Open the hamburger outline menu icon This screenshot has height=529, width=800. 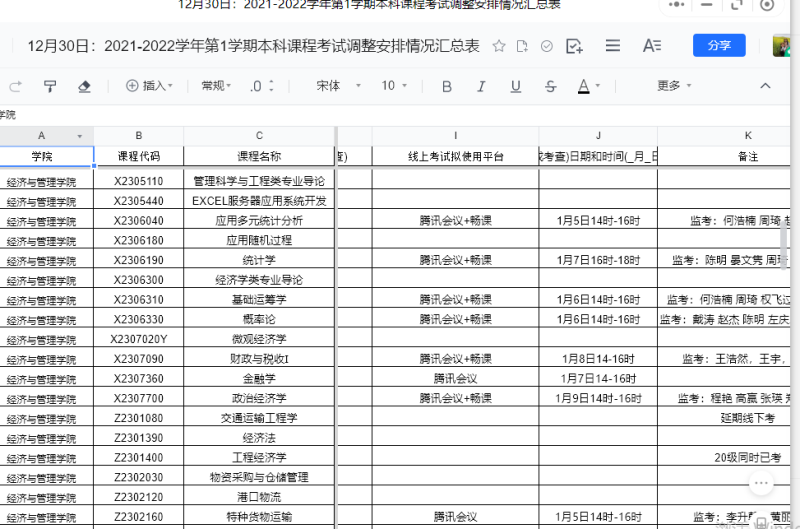613,46
